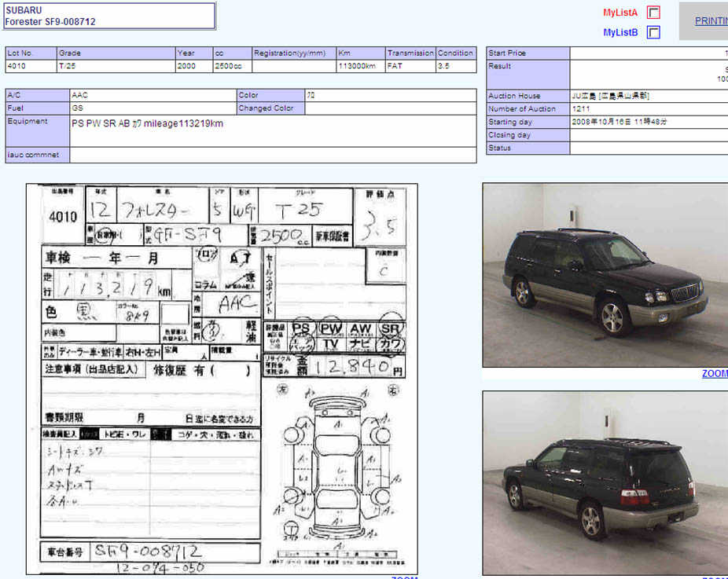Click the Status label
The width and height of the screenshot is (728, 579).
528,148
